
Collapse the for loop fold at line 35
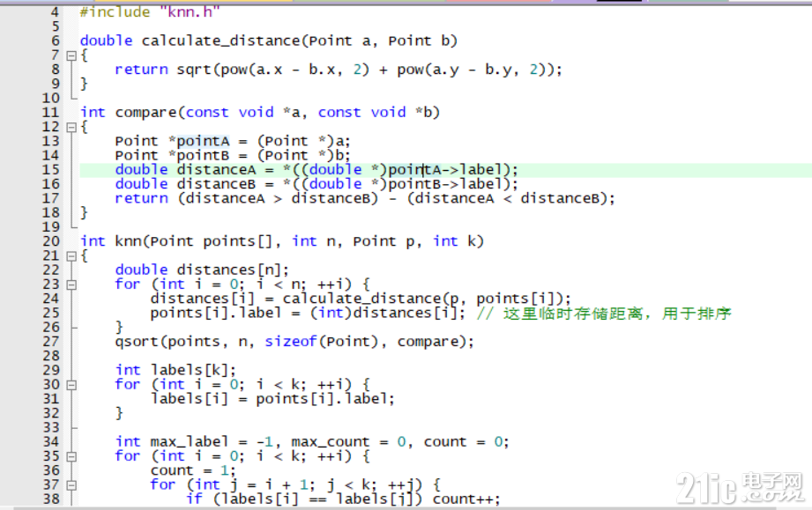[x=72, y=457]
